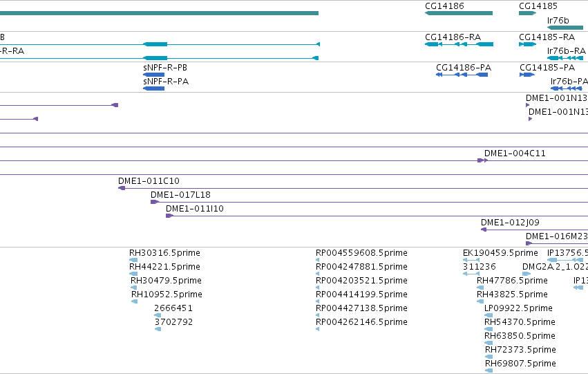Click the Ir76b-RA transcript label
The height and width of the screenshot is (374, 588).
pos(567,50)
